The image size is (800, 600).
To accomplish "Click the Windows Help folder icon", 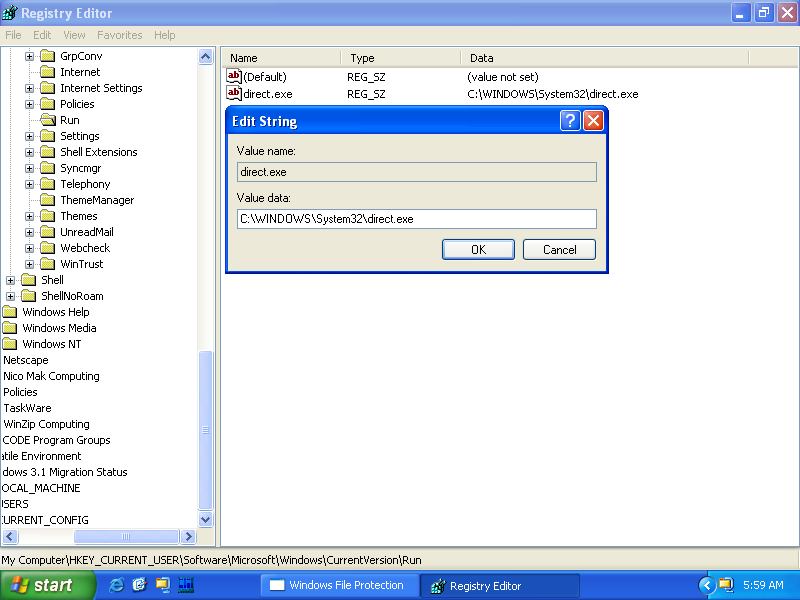I will tap(10, 312).
